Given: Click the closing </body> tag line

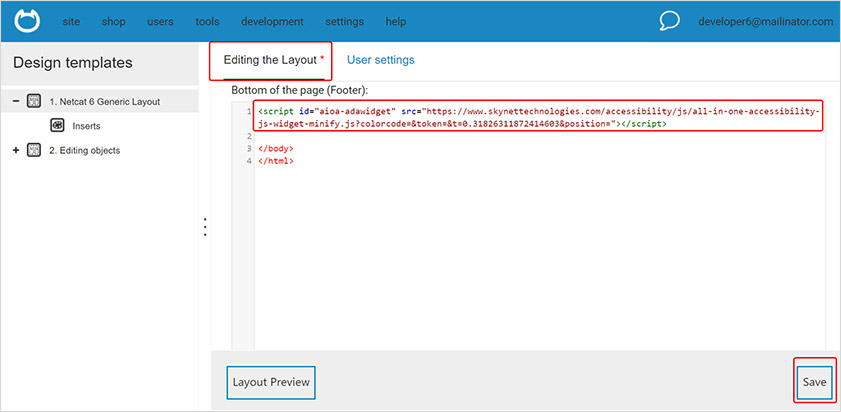Looking at the screenshot, I should point(276,149).
